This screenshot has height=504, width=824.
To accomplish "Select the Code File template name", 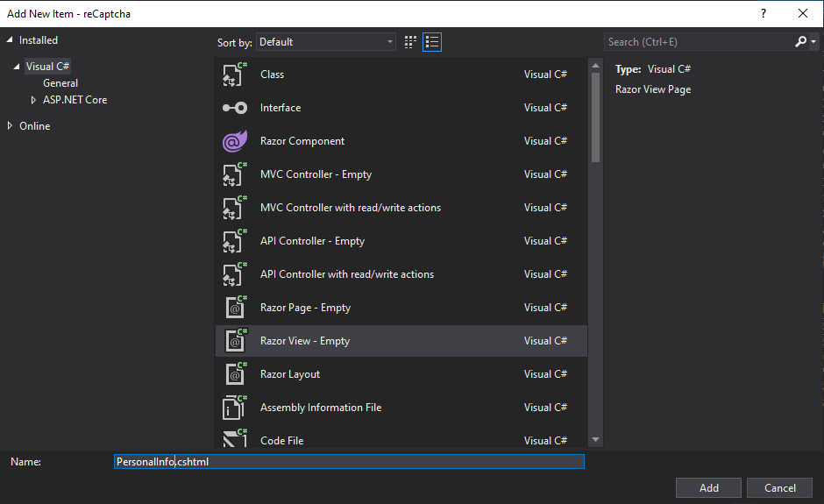I will 281,441.
